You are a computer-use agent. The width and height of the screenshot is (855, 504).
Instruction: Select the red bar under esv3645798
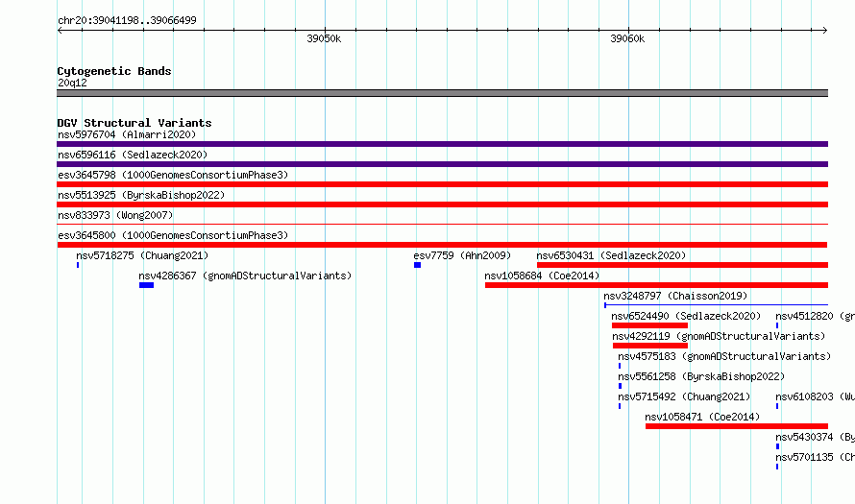pos(442,184)
